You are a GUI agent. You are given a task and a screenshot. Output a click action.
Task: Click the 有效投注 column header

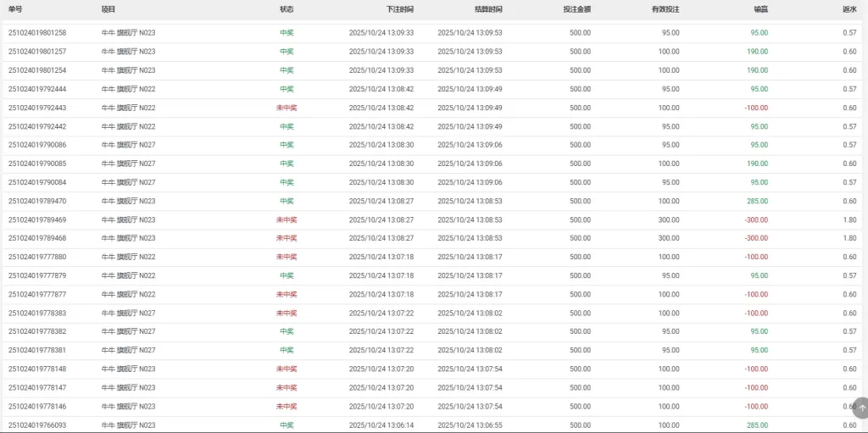click(x=665, y=9)
